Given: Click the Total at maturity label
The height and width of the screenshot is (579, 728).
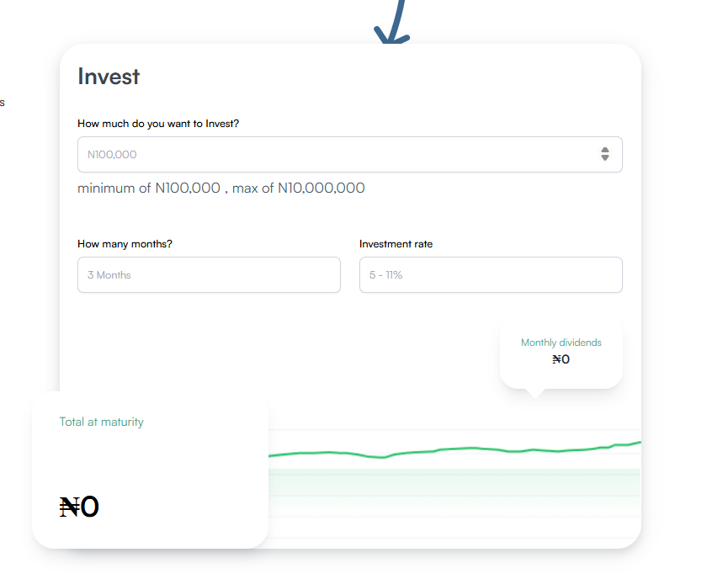Looking at the screenshot, I should (101, 422).
